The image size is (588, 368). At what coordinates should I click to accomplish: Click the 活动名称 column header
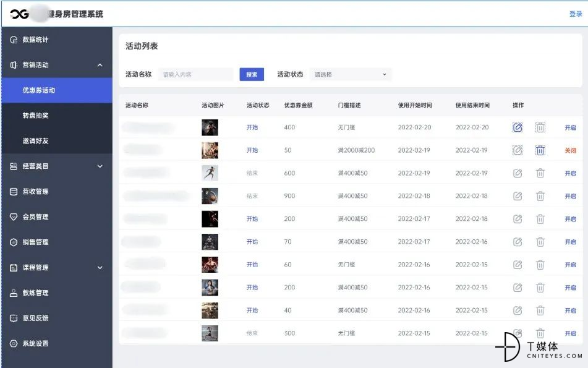(x=137, y=105)
